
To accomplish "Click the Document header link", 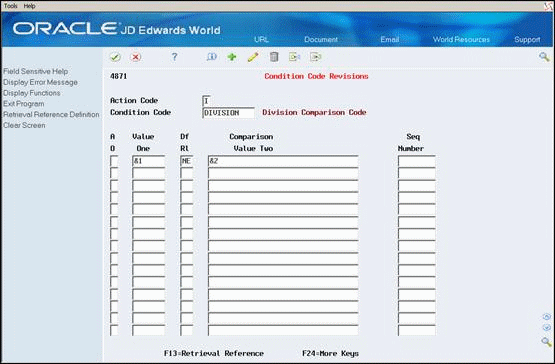I will [321, 39].
